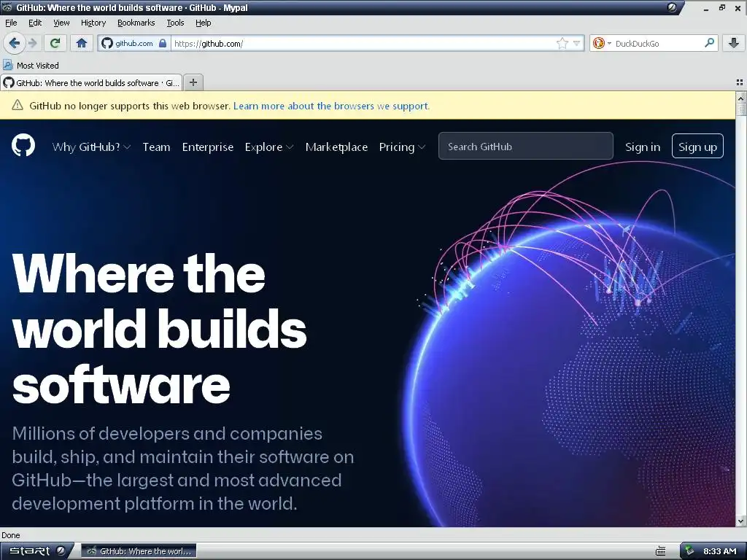
Task: Open the Home page icon
Action: 82,43
